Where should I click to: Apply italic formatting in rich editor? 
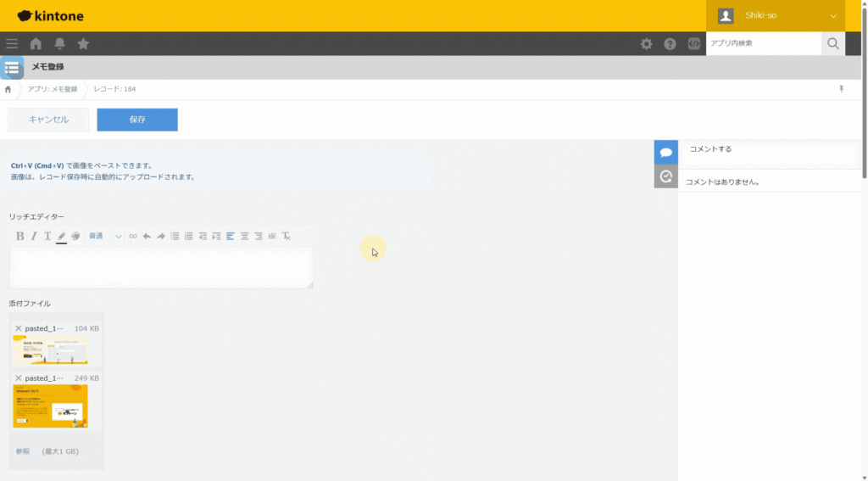pyautogui.click(x=34, y=236)
